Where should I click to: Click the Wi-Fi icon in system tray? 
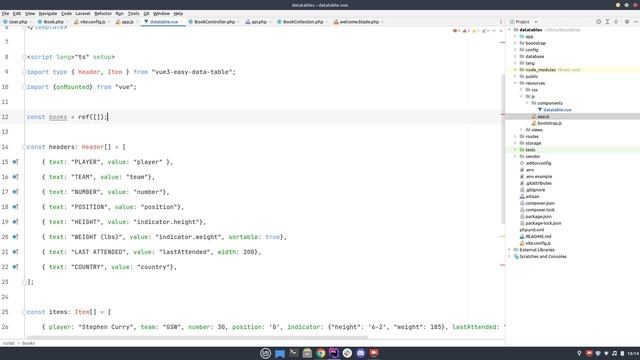(598, 353)
